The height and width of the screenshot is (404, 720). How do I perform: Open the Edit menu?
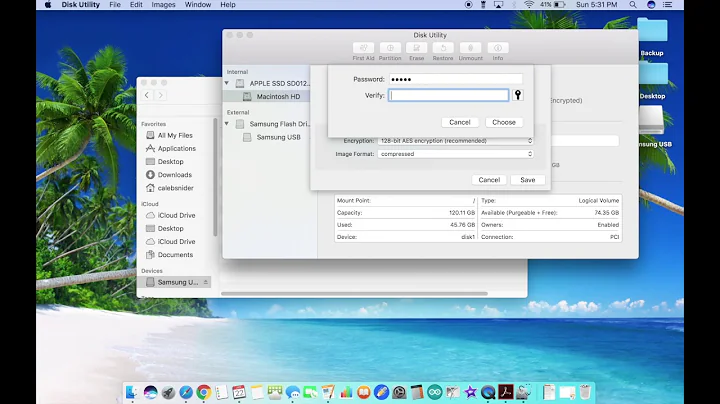[136, 5]
